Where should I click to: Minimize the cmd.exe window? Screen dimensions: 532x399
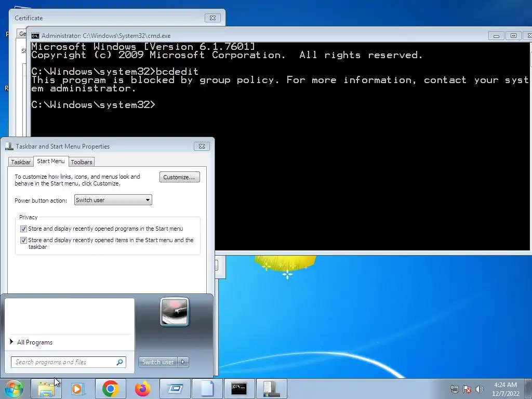[x=496, y=36]
